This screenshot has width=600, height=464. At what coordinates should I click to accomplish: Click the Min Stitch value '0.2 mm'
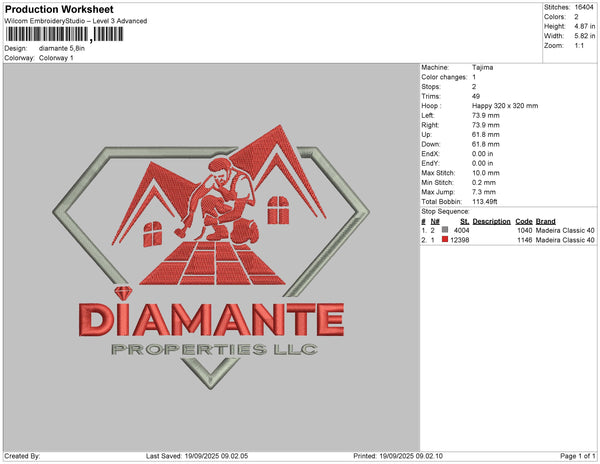coord(484,182)
